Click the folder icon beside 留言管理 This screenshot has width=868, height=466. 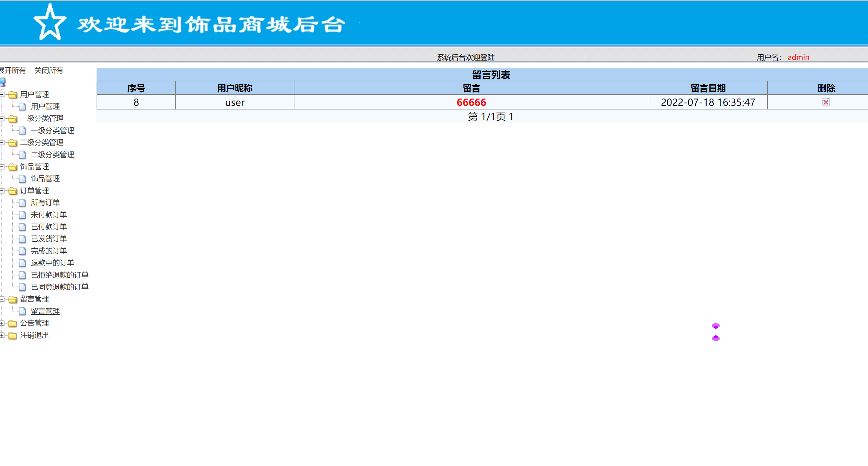coord(13,299)
